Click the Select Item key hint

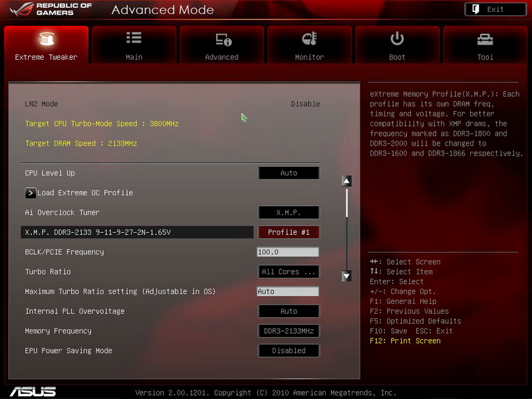coord(402,272)
